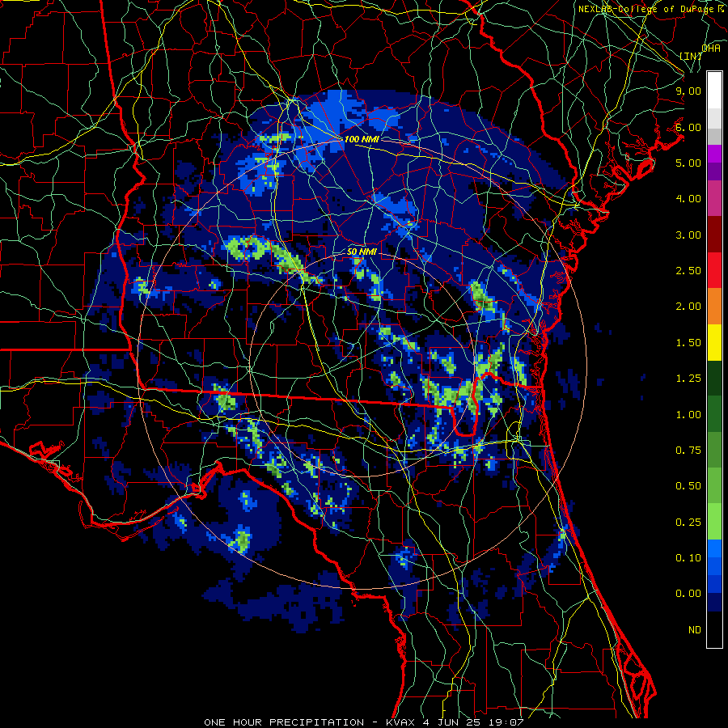Pick the yellow swatch beside 1.50
The image size is (728, 728).
pos(714,342)
